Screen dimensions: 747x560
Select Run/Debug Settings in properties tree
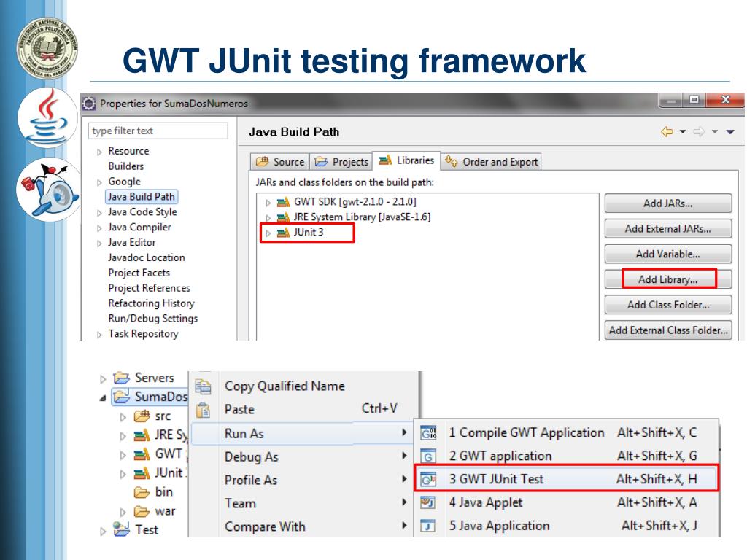pyautogui.click(x=153, y=319)
